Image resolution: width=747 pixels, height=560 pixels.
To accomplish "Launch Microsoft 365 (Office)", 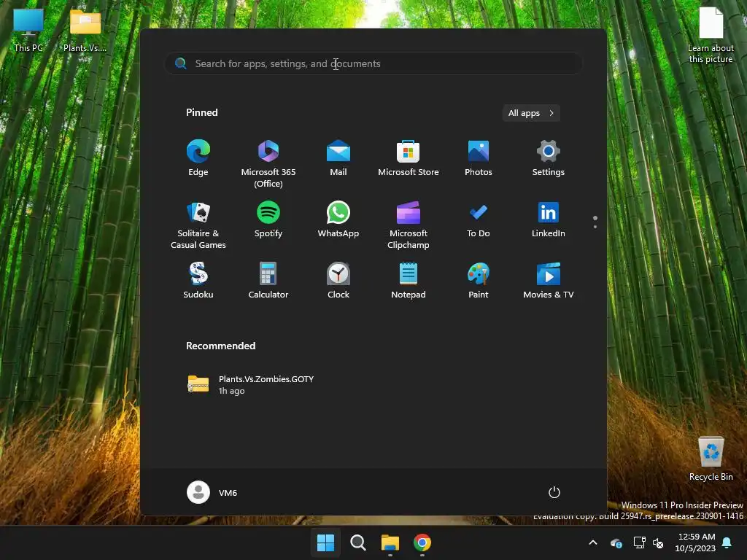I will point(268,164).
